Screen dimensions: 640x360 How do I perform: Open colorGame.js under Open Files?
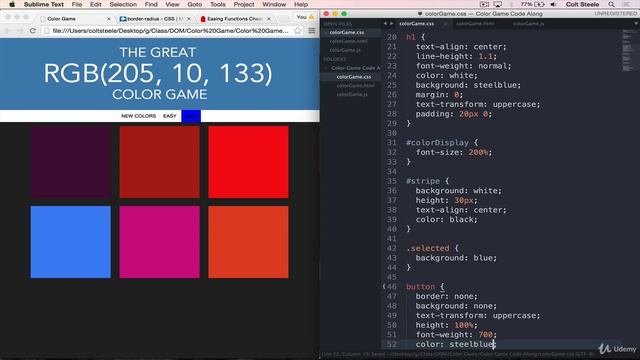(x=345, y=50)
